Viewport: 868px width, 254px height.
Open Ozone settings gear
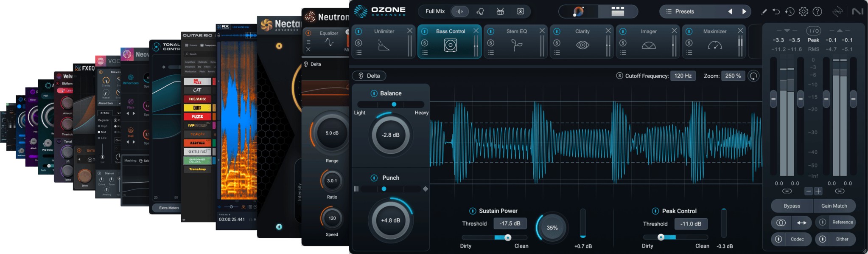[804, 11]
